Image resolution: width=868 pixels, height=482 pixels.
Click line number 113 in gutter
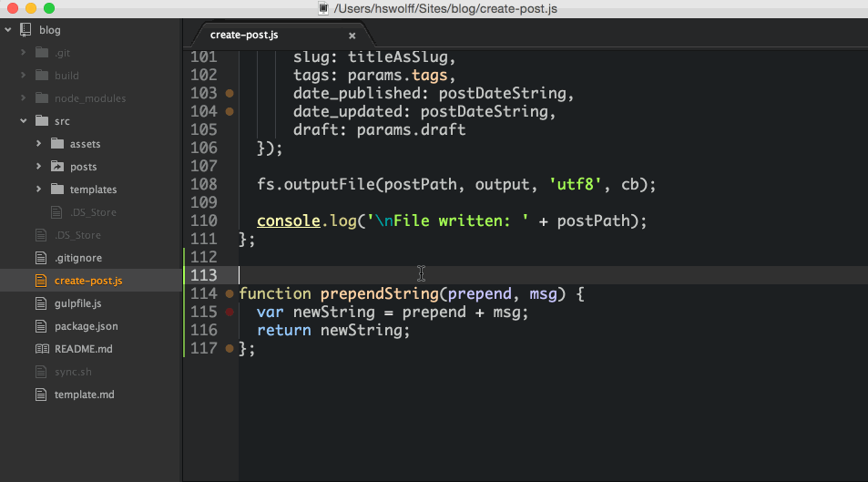point(204,275)
